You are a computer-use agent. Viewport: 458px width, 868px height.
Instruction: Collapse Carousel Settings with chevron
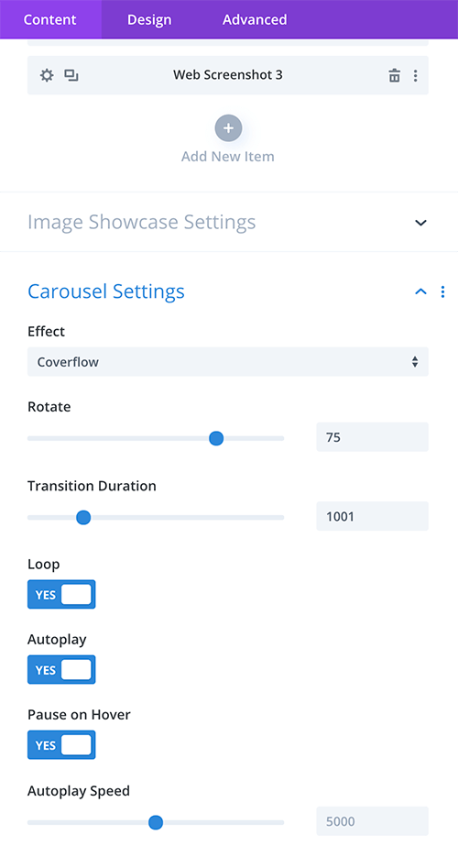point(421,291)
